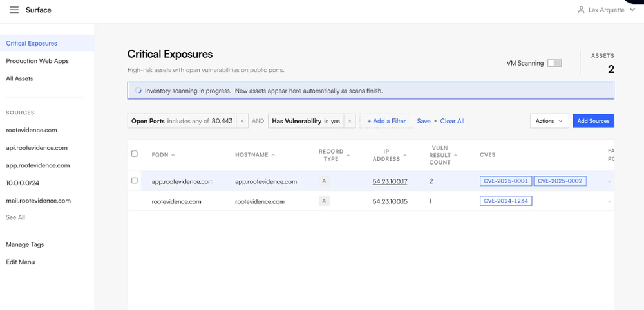Screen dimensions: 644x310
Task: Sort by Vuln Result Count arrow
Action: tap(456, 155)
